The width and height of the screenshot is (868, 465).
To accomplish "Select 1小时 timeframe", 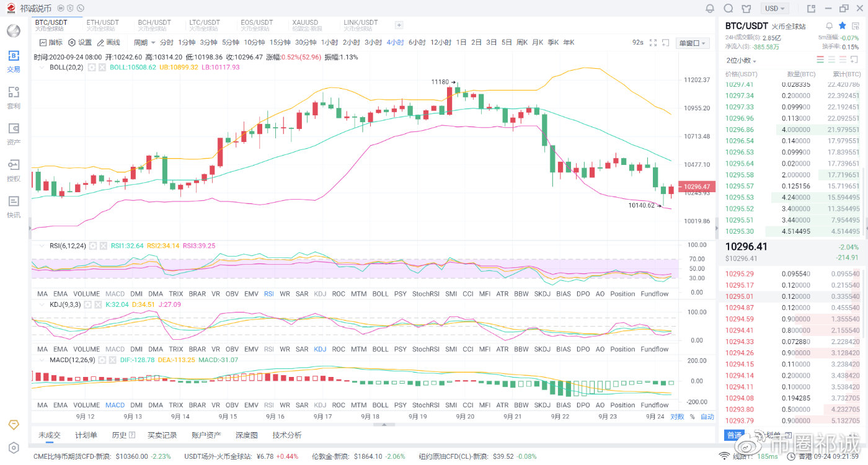I will click(329, 42).
